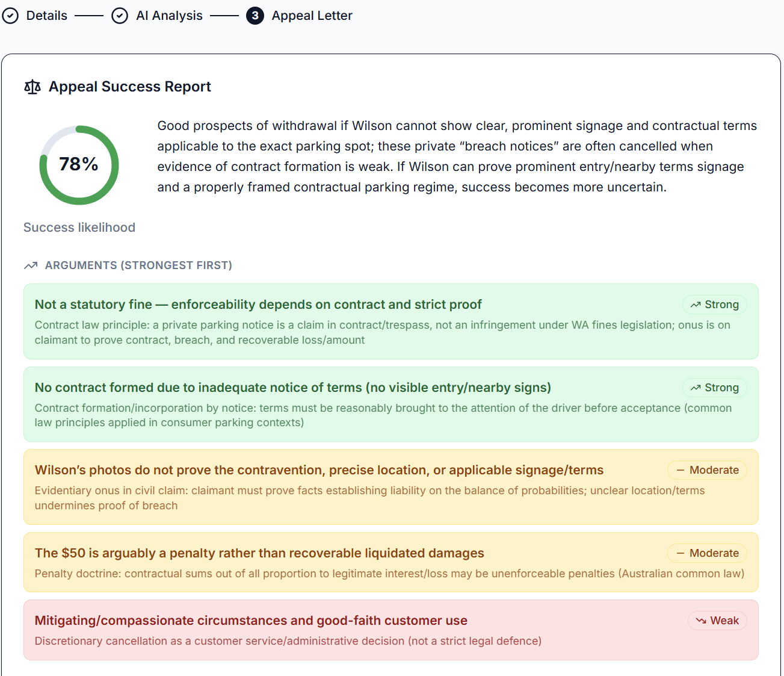Click the step 3 number badge
Viewport: 784px width, 676px height.
point(255,16)
